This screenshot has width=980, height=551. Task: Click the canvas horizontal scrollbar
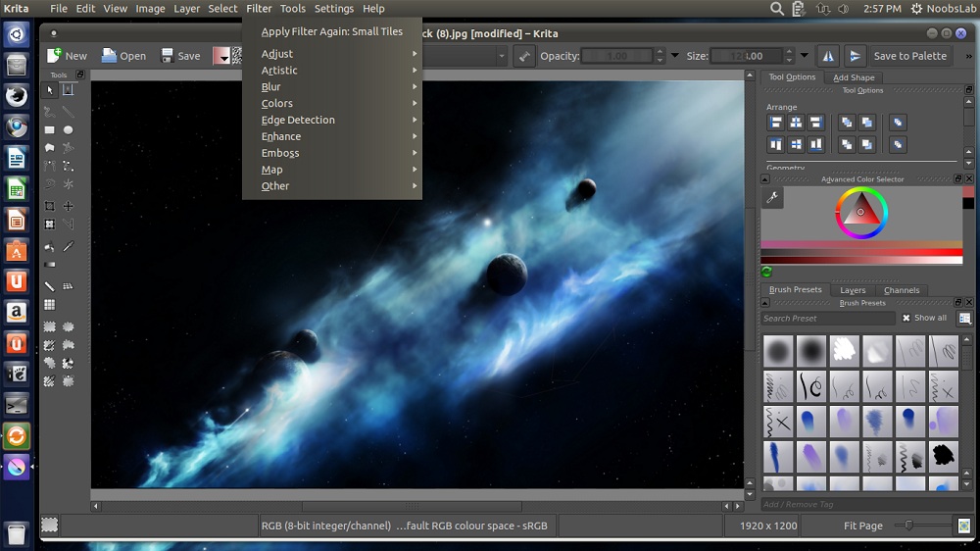411,506
